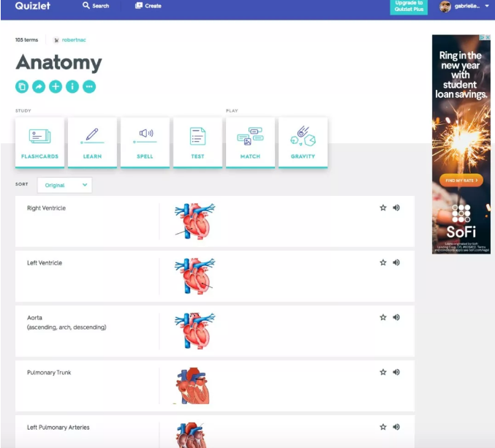The image size is (495, 448).
Task: Play audio for Pulmonary Trunk term
Action: pyautogui.click(x=396, y=372)
